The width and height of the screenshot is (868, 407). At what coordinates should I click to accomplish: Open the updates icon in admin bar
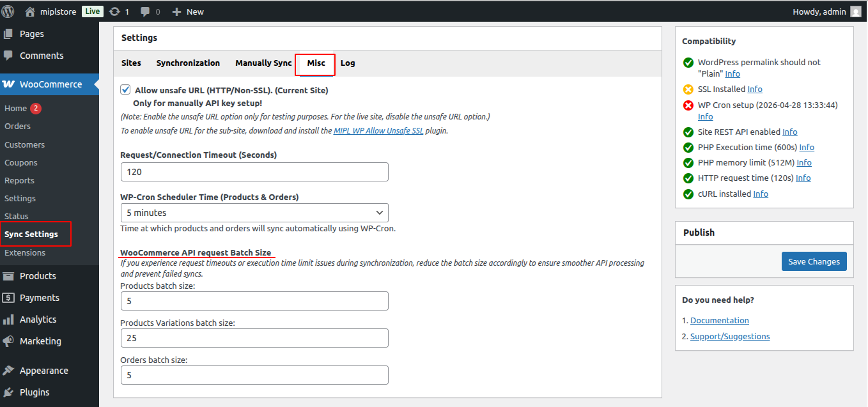point(114,12)
